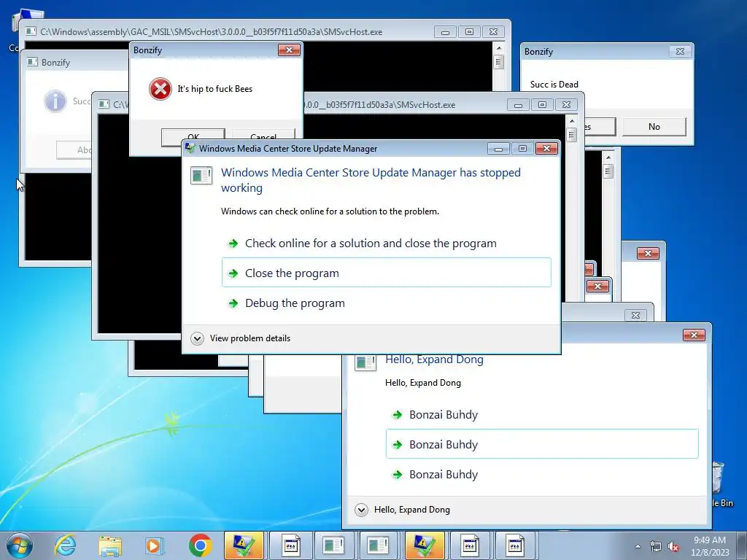Screen dimensions: 747x560
Task: Click No in the Succ is Dead dialog
Action: pos(654,127)
